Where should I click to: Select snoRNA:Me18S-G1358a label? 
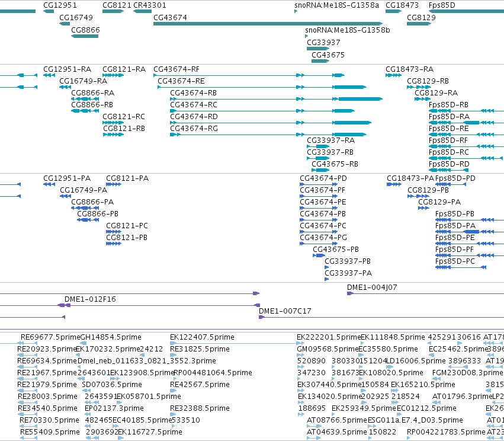[x=336, y=5]
